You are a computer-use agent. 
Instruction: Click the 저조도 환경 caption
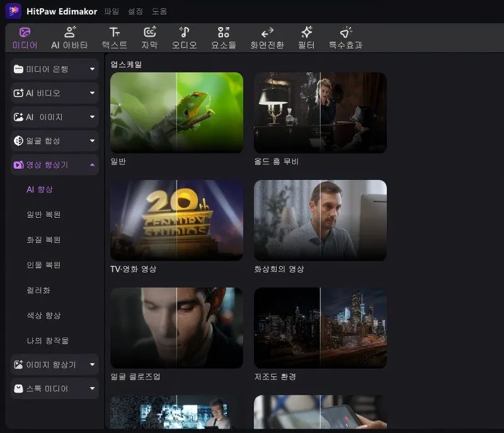tap(275, 376)
